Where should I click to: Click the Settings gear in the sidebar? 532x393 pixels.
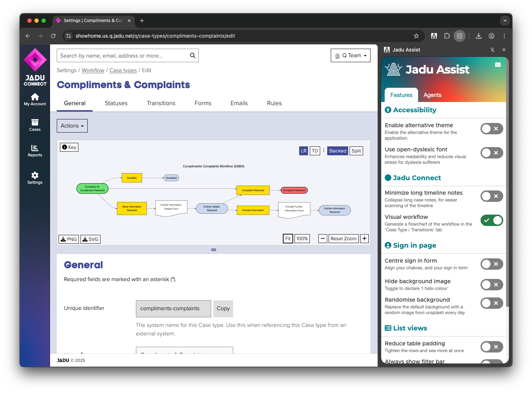pyautogui.click(x=35, y=178)
